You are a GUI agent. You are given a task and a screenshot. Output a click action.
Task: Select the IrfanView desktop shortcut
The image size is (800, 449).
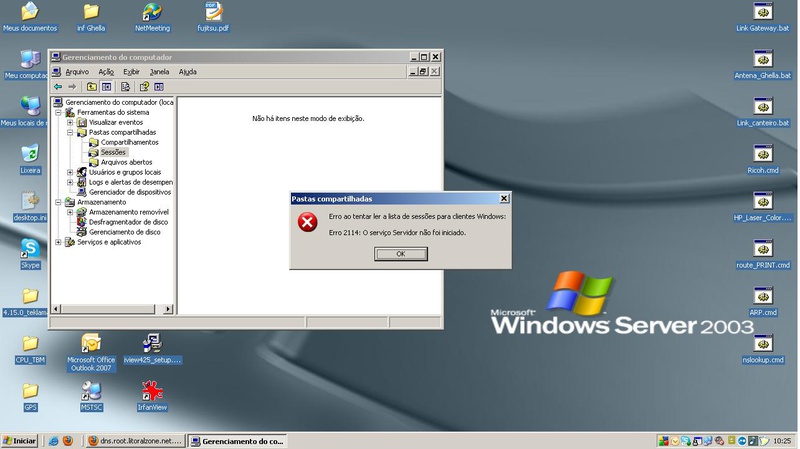pos(152,397)
